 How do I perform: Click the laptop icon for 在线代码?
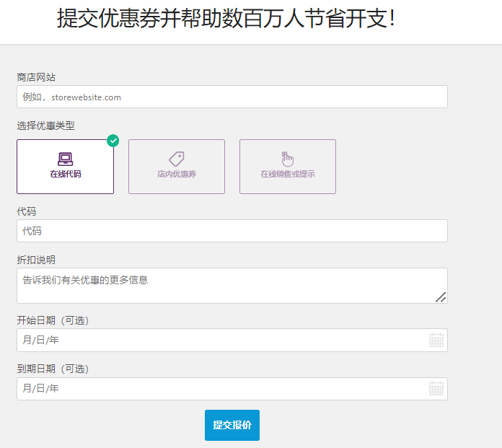[66, 159]
